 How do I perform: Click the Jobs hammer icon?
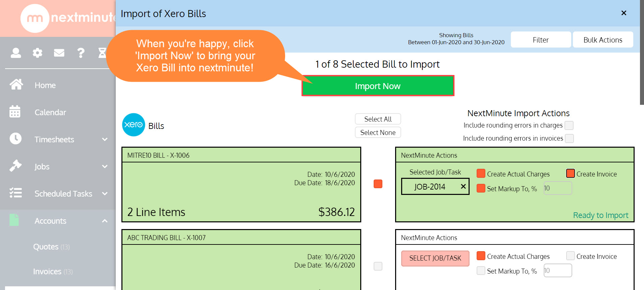tap(15, 166)
